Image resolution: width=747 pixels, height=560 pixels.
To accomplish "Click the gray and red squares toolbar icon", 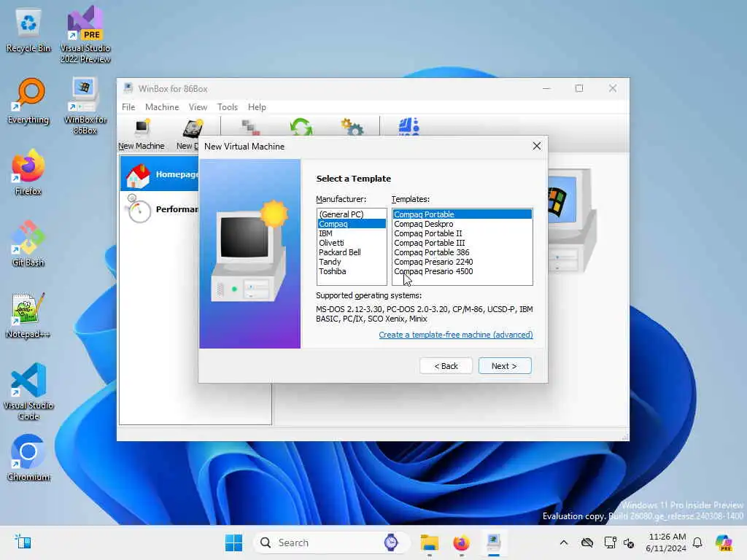I will (x=250, y=128).
